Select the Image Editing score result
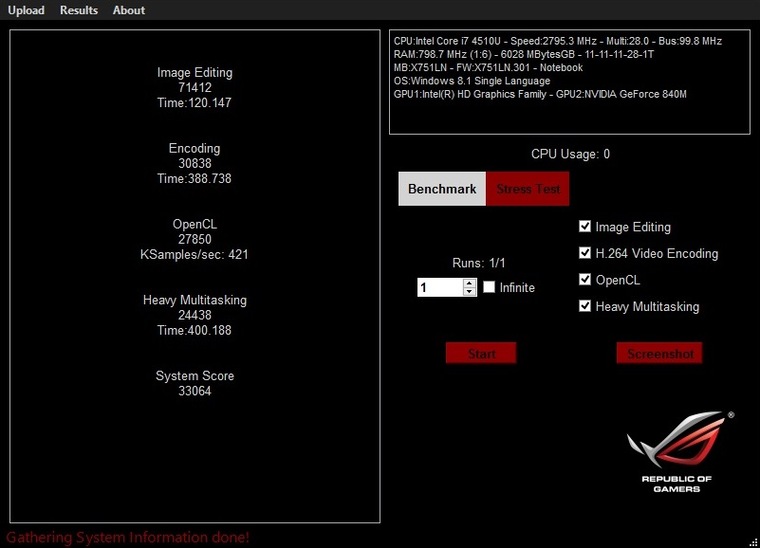This screenshot has height=548, width=760. (x=194, y=88)
